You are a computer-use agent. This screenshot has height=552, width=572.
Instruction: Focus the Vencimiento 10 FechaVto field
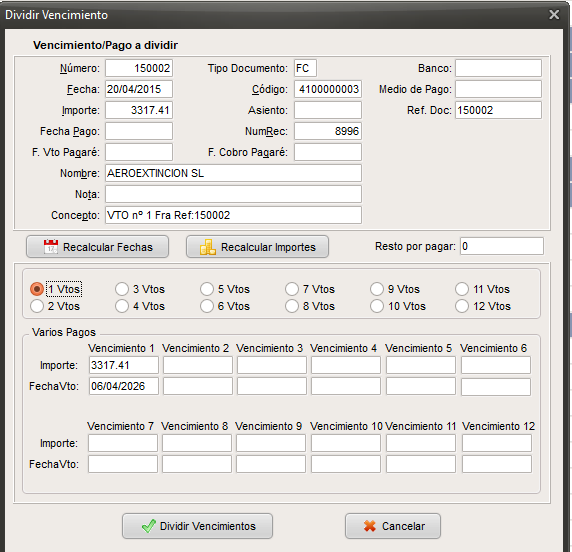click(346, 464)
